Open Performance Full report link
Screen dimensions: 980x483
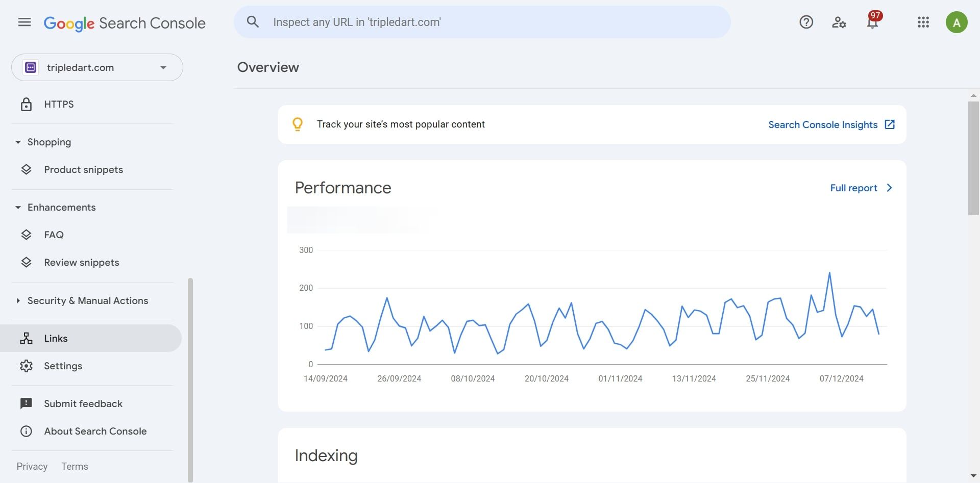861,188
